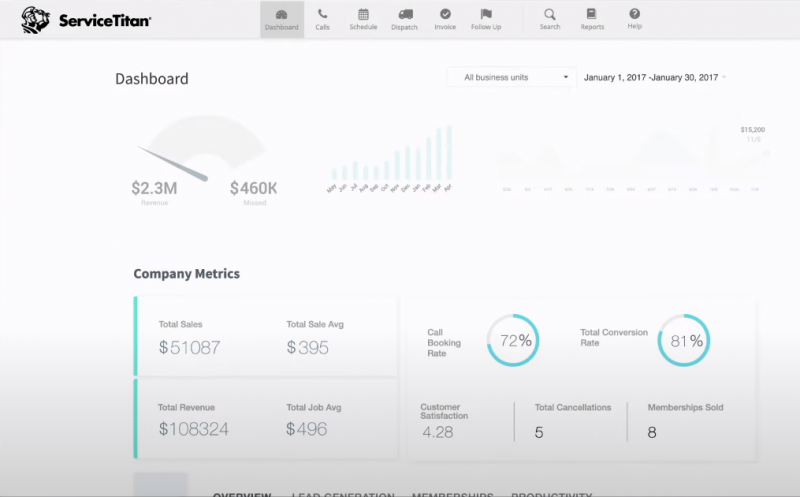Screen dimensions: 800x497
Task: Click the Total Revenue $108324 value
Action: pyautogui.click(x=193, y=429)
